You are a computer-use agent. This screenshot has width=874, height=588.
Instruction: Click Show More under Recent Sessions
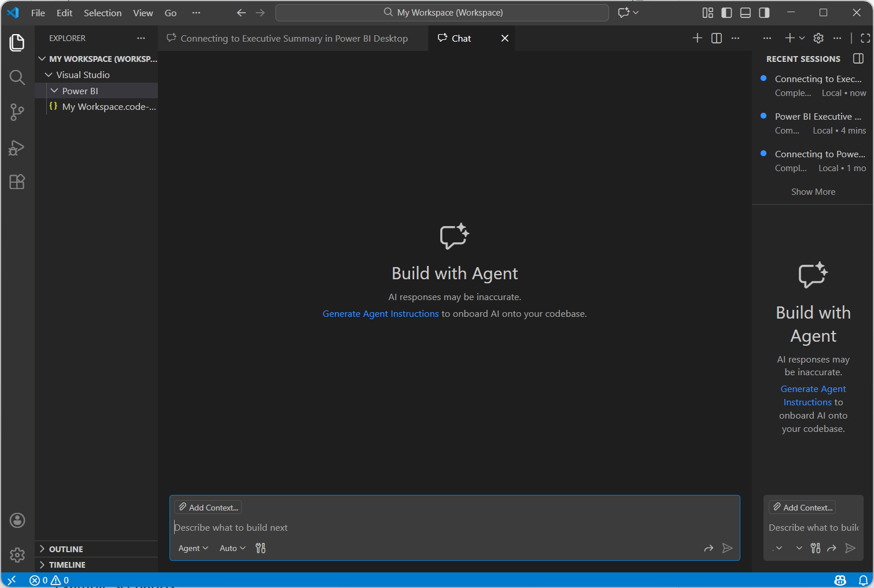813,192
